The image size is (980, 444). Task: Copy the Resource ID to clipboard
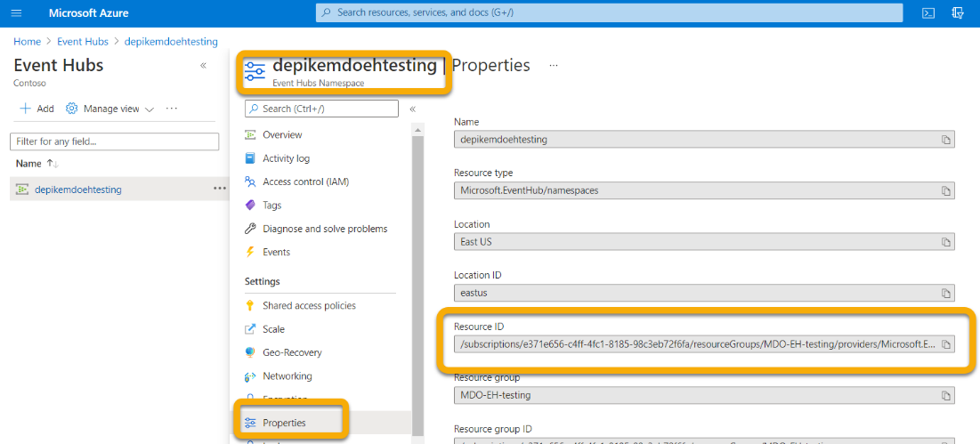pos(945,344)
